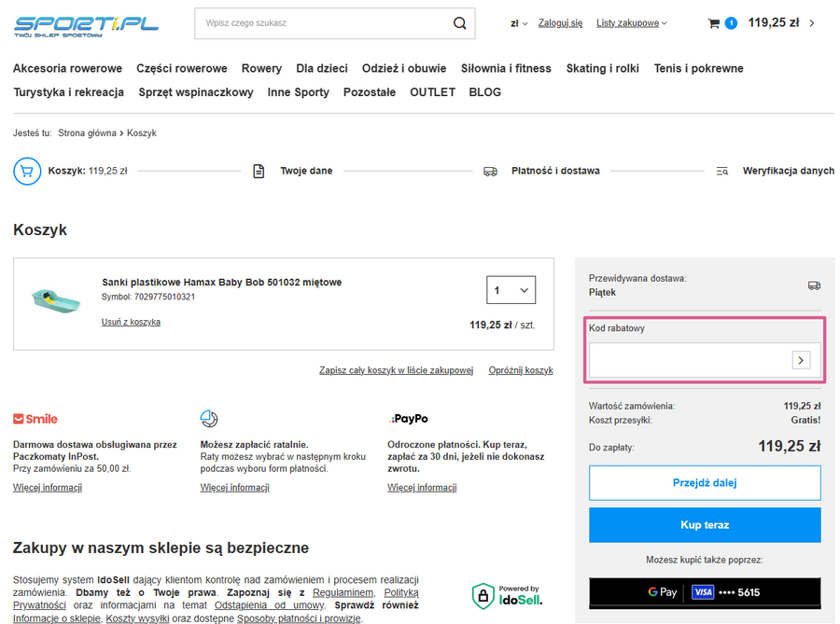
Task: Click the delivery truck icon by Płatność
Action: click(x=490, y=172)
